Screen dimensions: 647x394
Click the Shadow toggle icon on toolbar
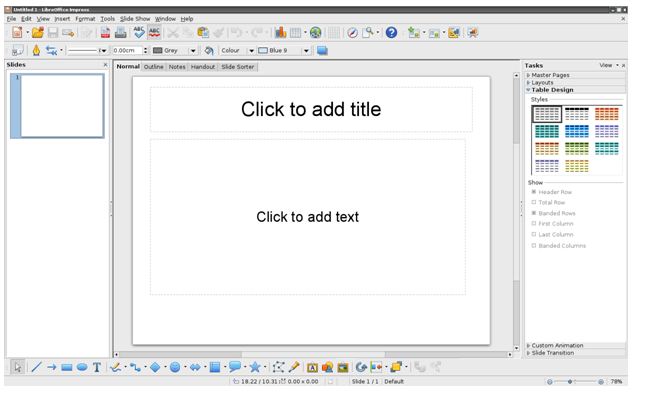click(322, 50)
